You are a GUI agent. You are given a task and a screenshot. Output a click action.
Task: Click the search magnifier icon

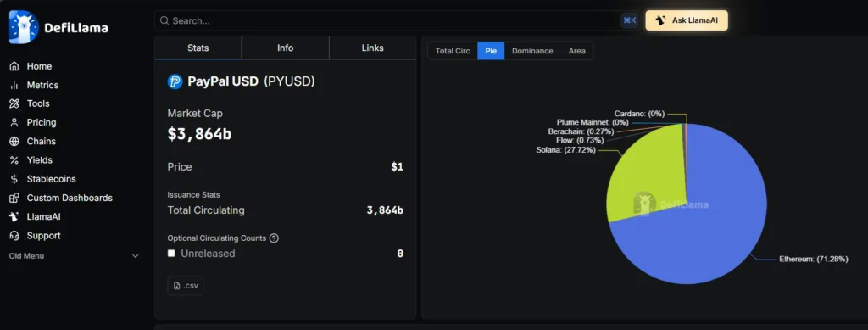pyautogui.click(x=164, y=20)
